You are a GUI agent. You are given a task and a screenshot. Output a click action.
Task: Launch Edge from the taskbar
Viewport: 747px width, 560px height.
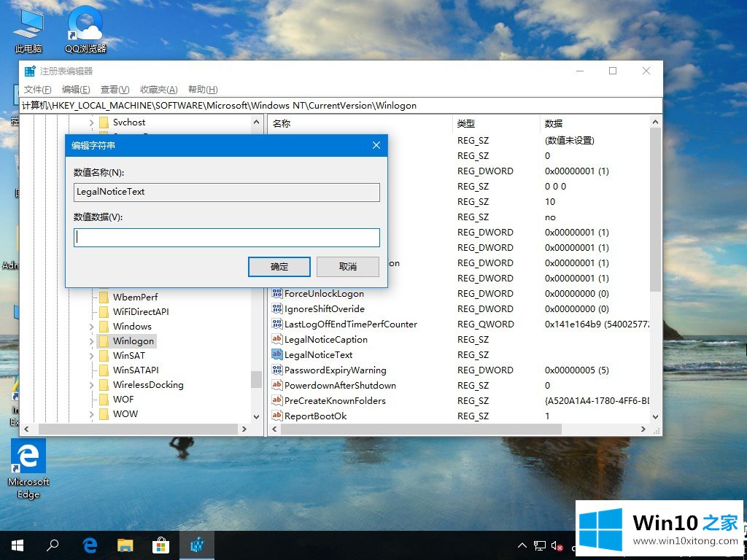pos(90,545)
